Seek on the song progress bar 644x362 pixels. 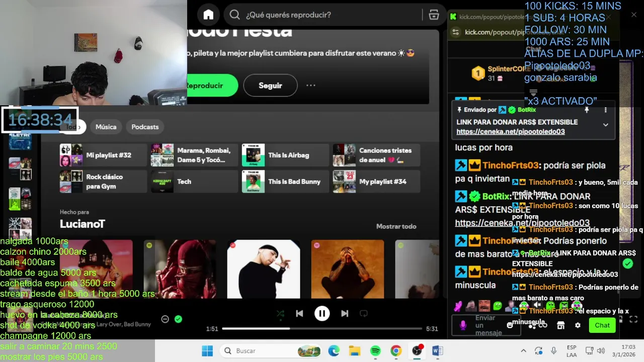click(x=322, y=329)
